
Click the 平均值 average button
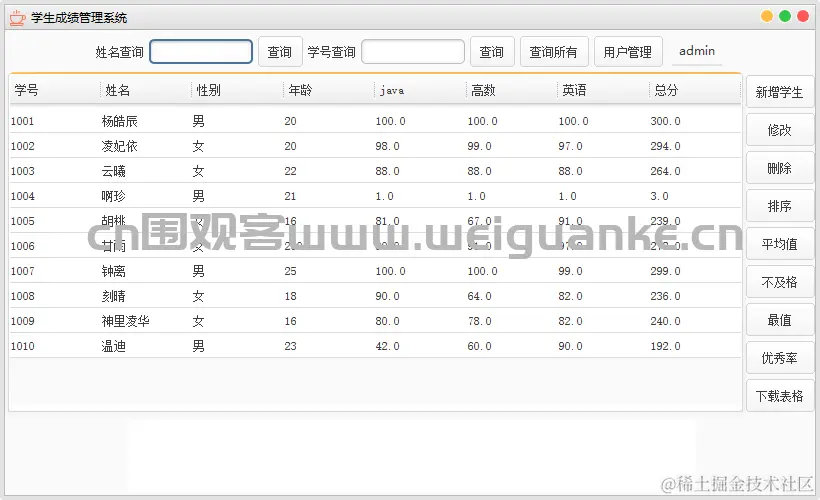point(780,244)
